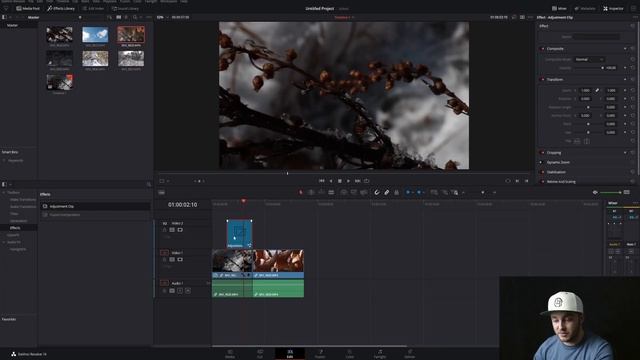This screenshot has width=640, height=360.
Task: Toggle Composite section enable dot
Action: point(542,49)
